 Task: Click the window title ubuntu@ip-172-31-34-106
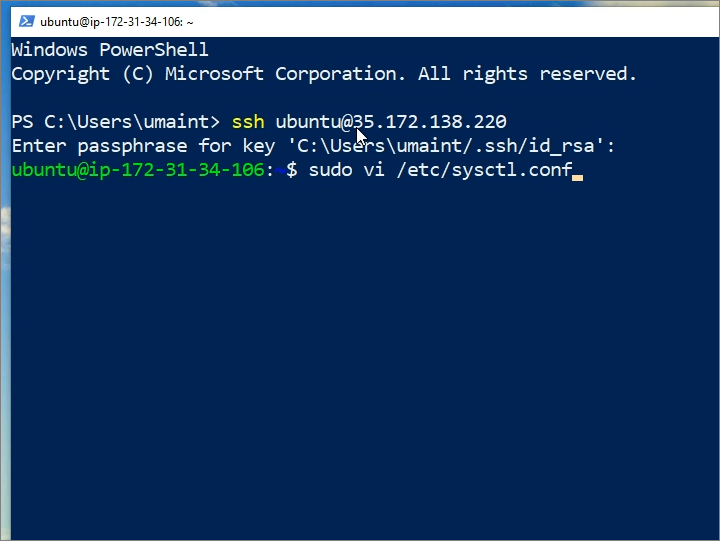point(116,20)
